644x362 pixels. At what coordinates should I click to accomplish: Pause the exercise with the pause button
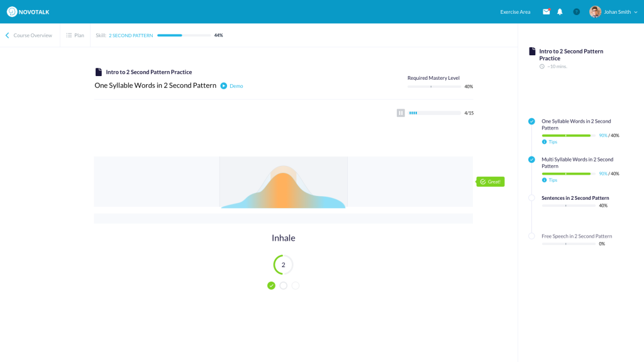tap(401, 113)
